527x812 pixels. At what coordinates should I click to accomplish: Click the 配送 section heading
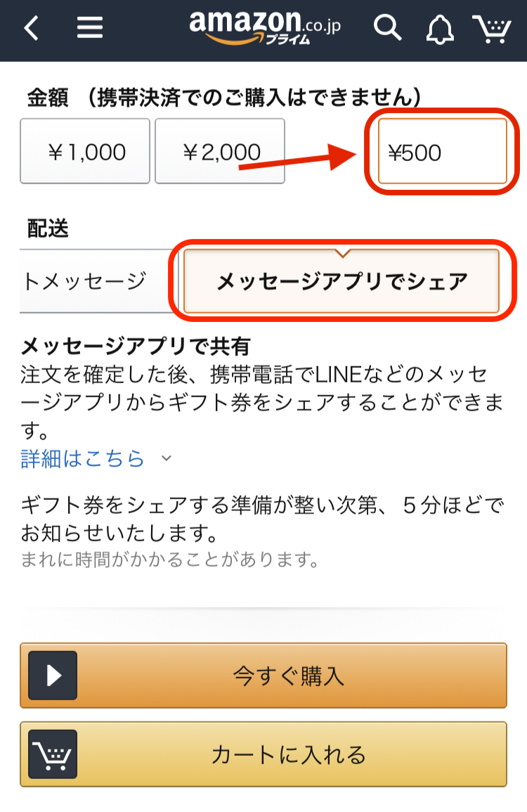click(x=48, y=228)
